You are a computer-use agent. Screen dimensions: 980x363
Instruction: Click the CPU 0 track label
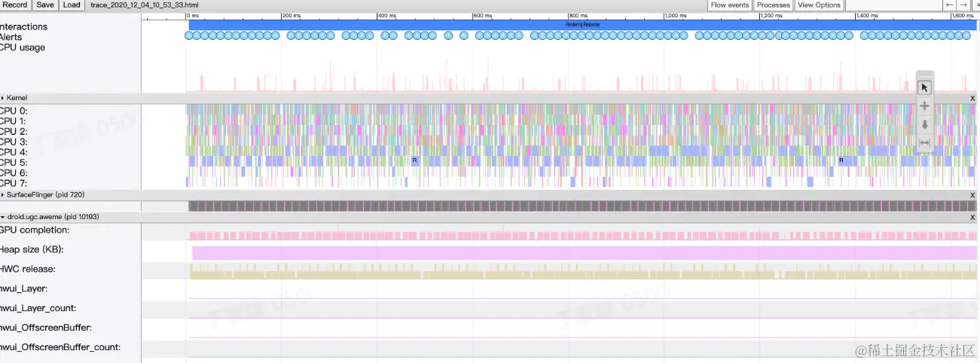(x=14, y=110)
